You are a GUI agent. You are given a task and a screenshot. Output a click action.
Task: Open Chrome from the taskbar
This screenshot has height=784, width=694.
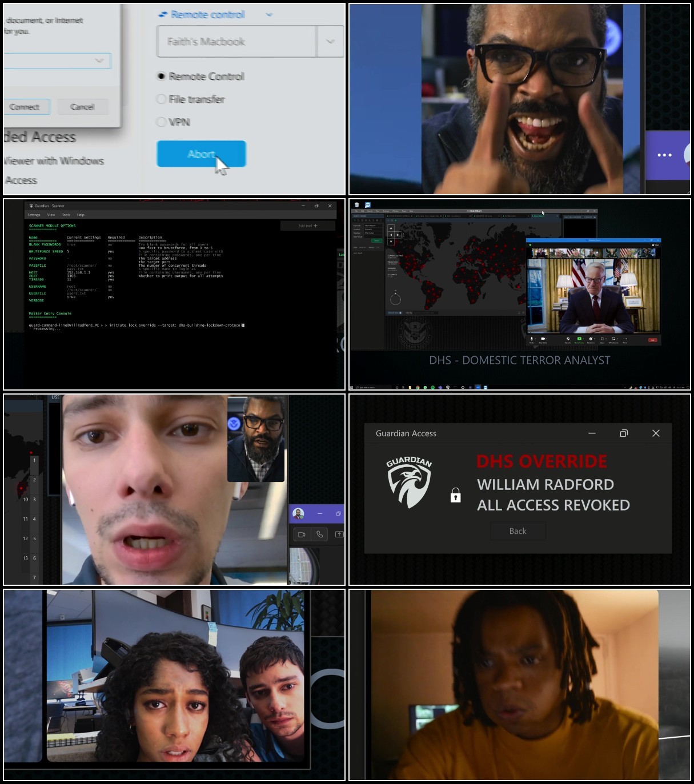click(418, 387)
